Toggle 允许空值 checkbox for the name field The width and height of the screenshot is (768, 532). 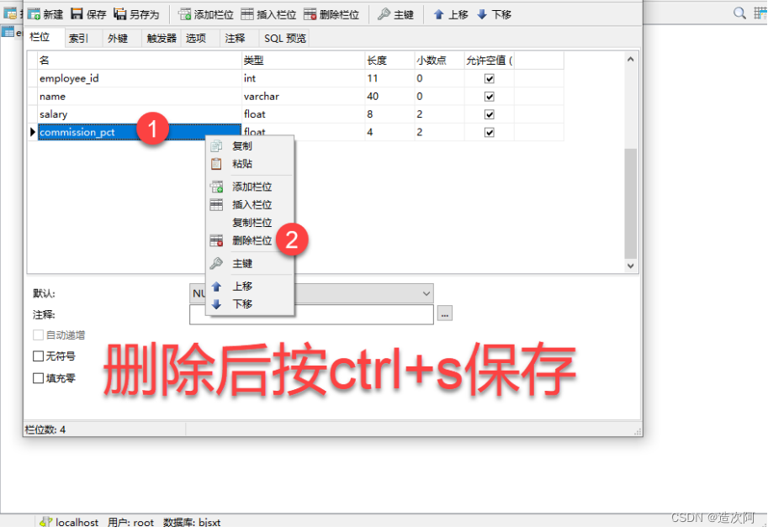pos(491,96)
